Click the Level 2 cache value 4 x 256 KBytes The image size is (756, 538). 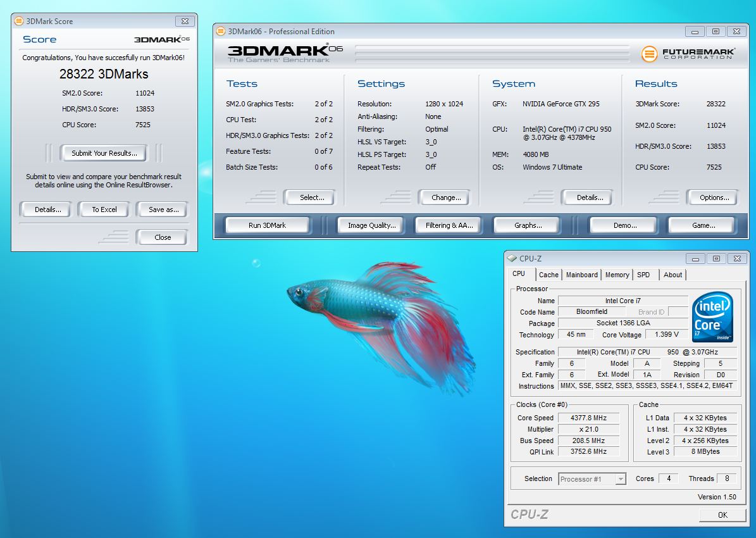705,441
